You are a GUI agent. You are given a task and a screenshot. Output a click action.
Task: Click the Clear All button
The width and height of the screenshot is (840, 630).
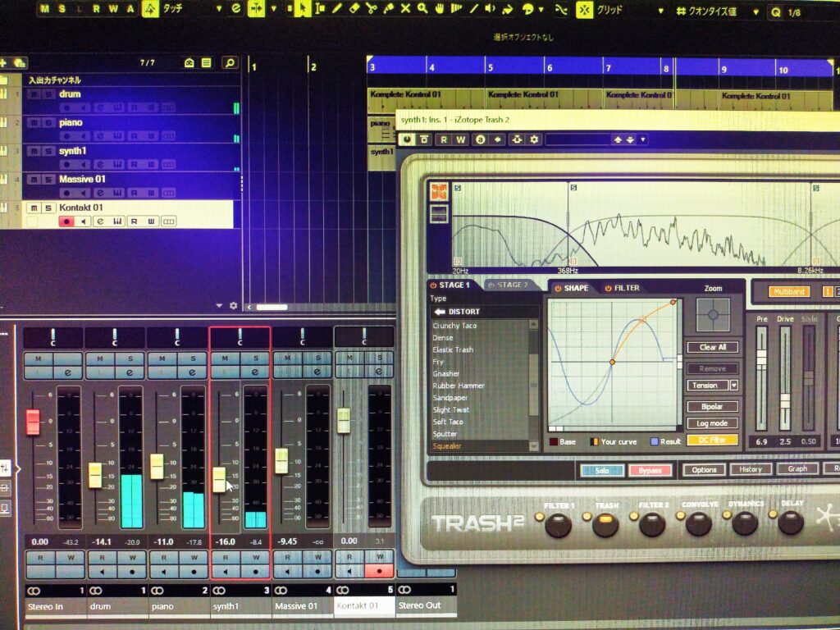tap(713, 347)
